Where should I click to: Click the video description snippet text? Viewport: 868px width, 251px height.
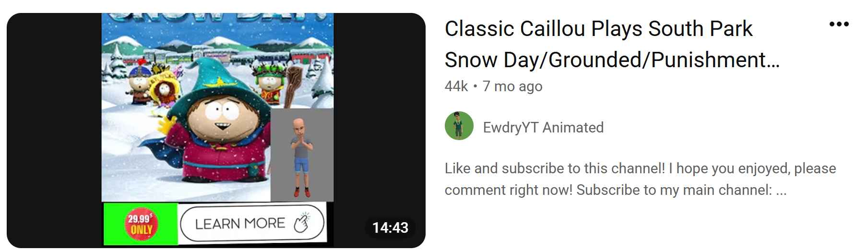tap(640, 179)
